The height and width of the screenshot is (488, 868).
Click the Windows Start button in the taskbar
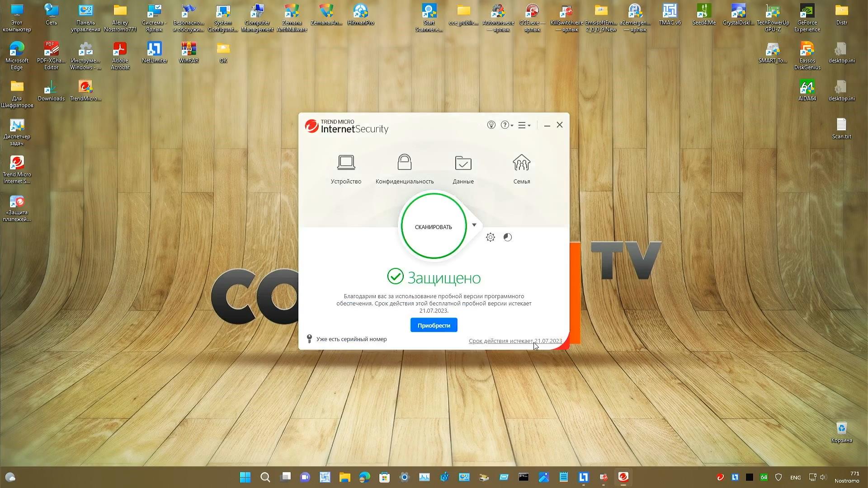pyautogui.click(x=245, y=477)
